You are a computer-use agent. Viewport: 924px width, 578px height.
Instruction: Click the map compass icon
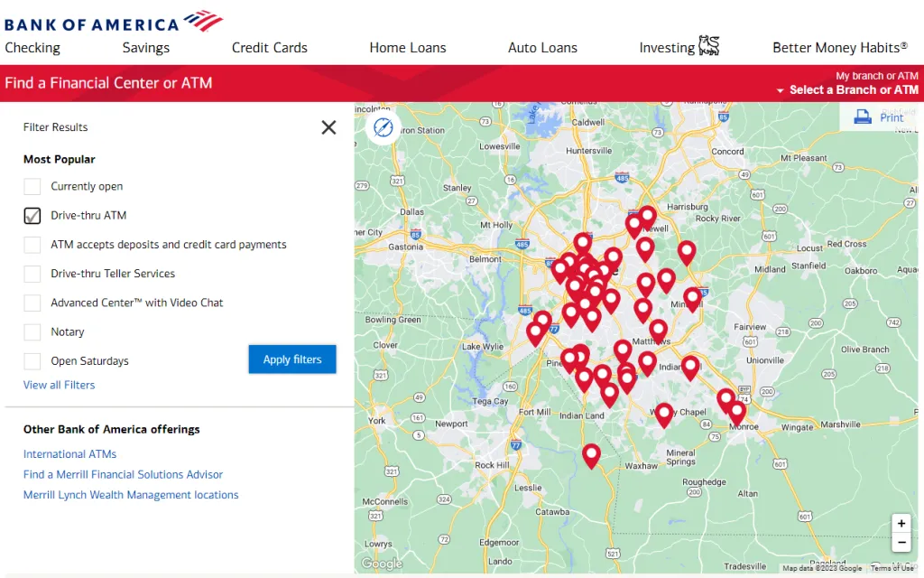pyautogui.click(x=383, y=126)
